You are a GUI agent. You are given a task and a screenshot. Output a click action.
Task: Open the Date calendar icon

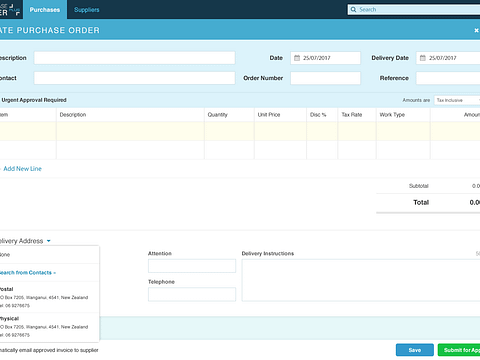click(297, 58)
